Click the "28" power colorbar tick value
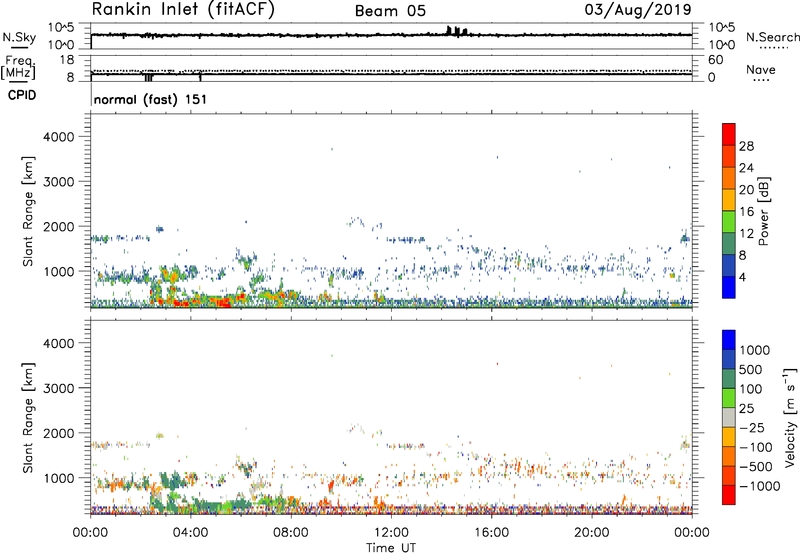Viewport: 800px width, 554px height. point(746,146)
